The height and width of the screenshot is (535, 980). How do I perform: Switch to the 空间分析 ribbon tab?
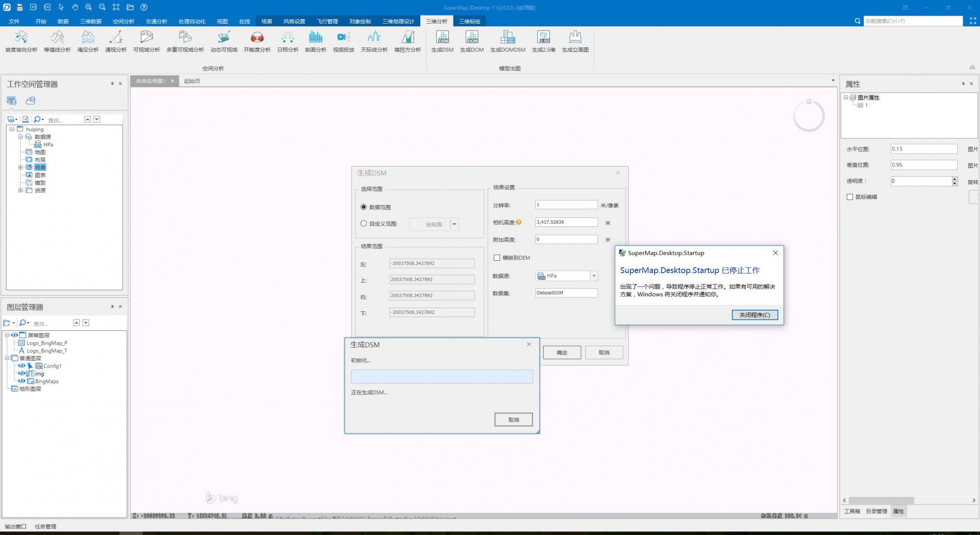pyautogui.click(x=124, y=21)
